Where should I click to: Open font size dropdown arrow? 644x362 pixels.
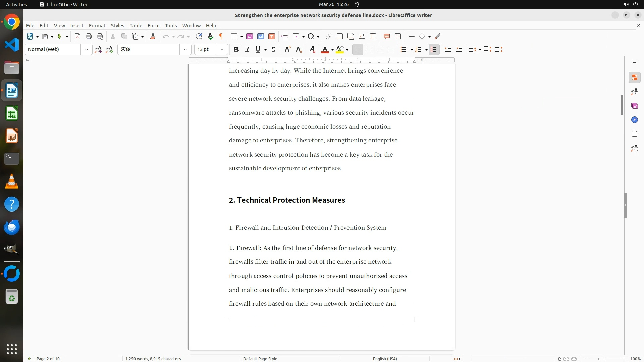coord(222,50)
